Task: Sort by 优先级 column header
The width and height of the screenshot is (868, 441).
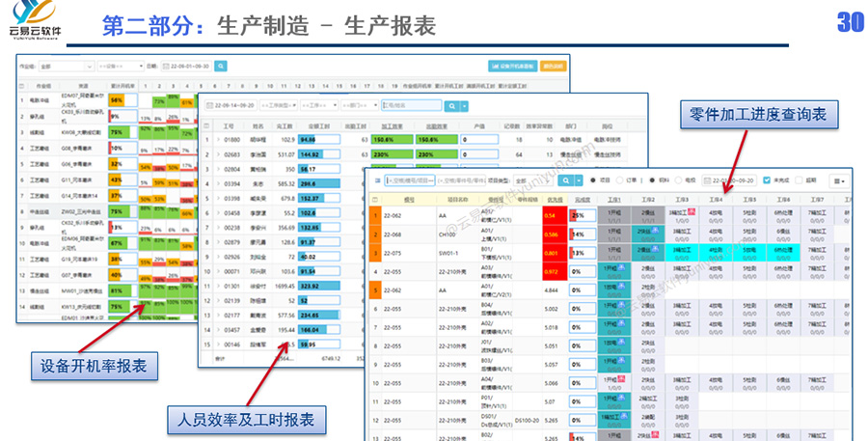Action: coord(554,200)
